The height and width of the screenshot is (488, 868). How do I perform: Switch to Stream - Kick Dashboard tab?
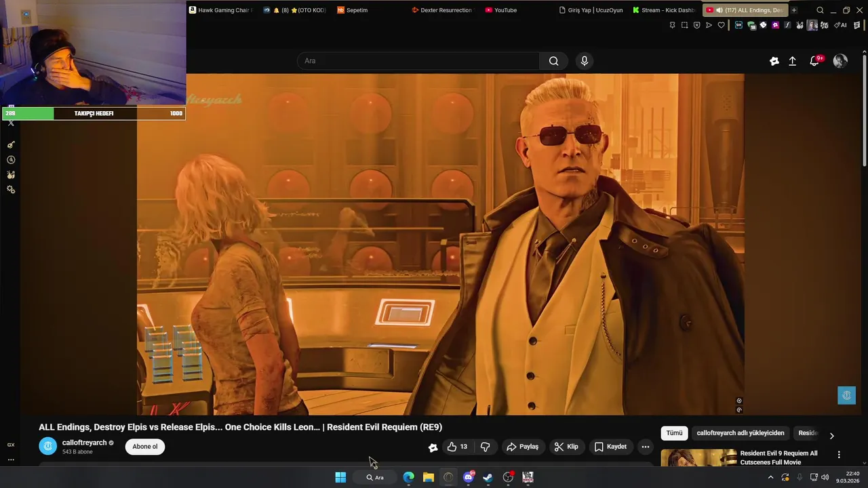(x=664, y=10)
